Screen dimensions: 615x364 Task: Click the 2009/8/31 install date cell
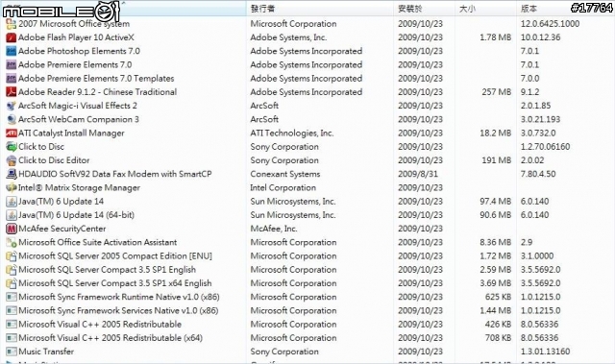418,174
